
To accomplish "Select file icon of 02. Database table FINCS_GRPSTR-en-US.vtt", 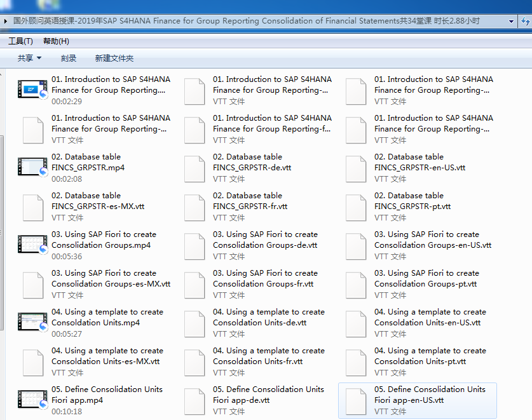I will 356,169.
